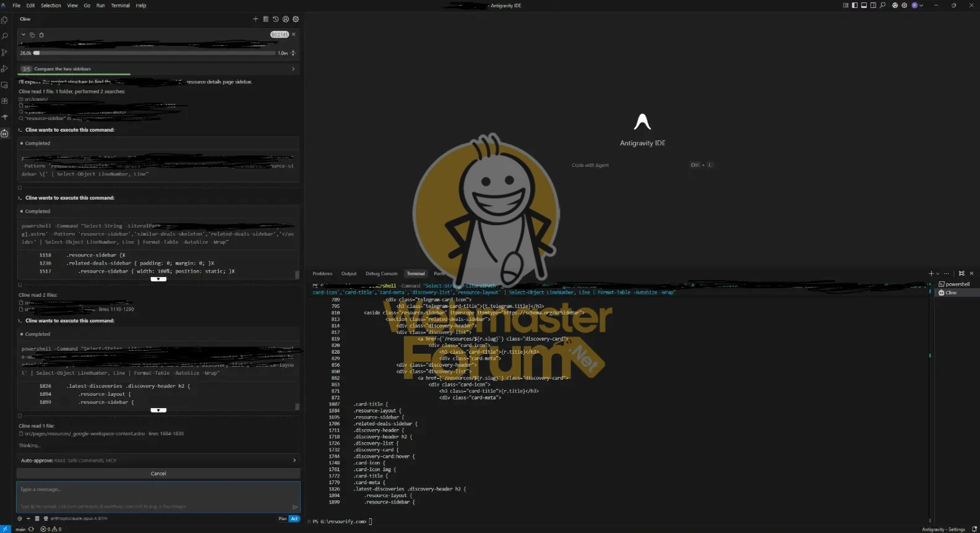Expand the first command output checkbox toggle
980x533 pixels.
click(x=20, y=188)
